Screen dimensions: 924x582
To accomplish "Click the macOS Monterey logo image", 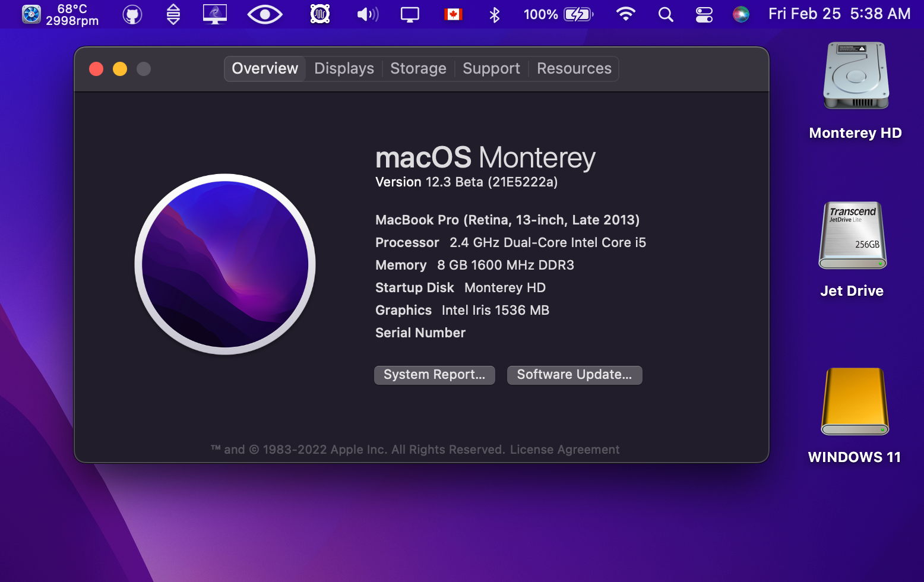I will [x=225, y=264].
